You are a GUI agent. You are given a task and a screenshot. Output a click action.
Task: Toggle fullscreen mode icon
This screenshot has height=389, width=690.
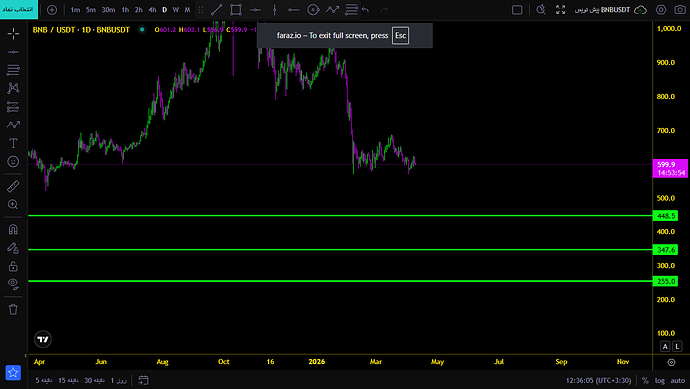tap(560, 10)
